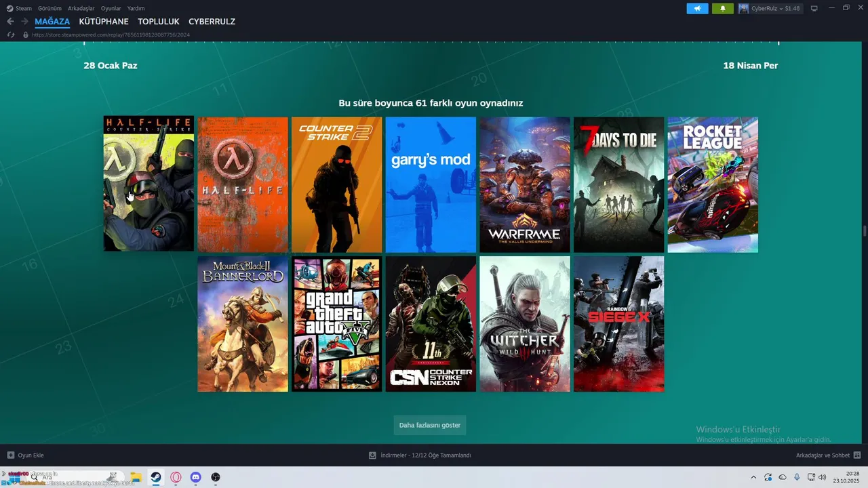Click the 28 Ocak Paz date label
This screenshot has width=868, height=488.
(x=111, y=66)
